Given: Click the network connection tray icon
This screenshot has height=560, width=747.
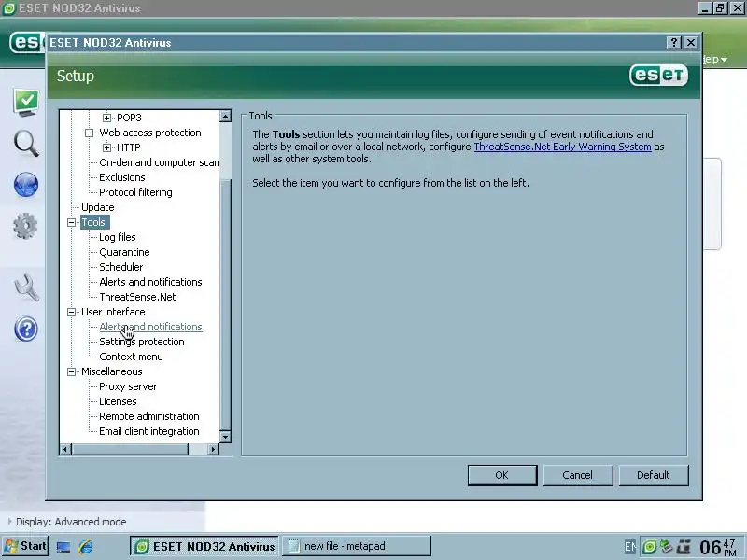Looking at the screenshot, I should 667,547.
